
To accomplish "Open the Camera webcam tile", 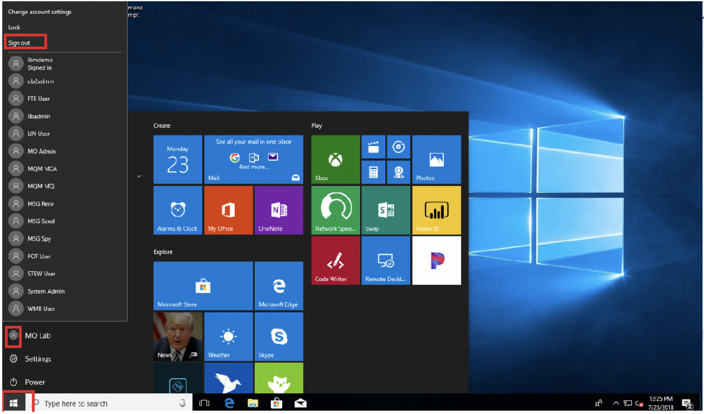I will point(399,172).
